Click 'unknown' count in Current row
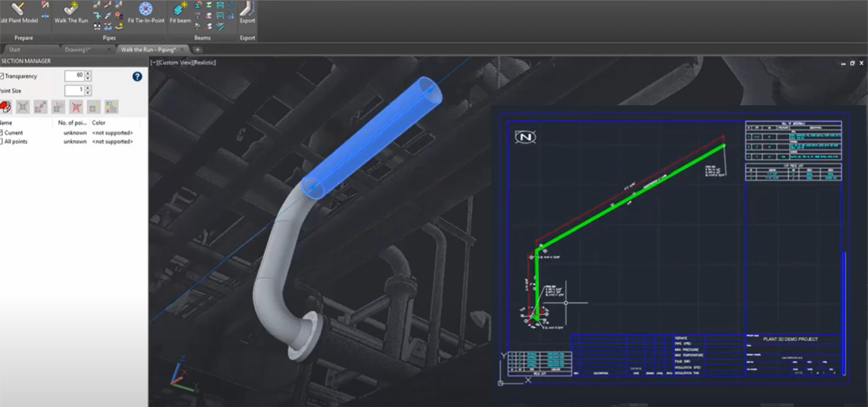 coord(75,133)
